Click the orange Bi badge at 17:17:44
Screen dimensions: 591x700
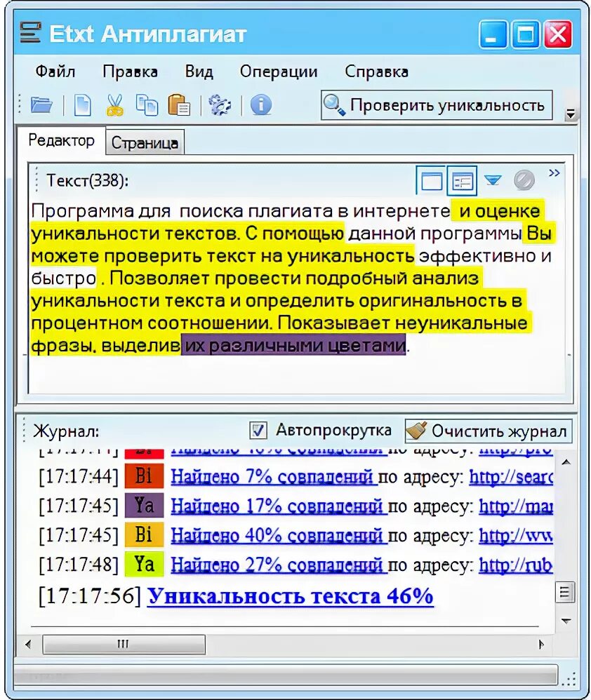pos(144,476)
